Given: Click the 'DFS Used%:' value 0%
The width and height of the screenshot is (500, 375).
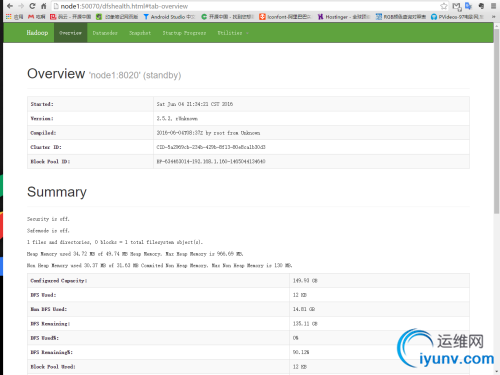Looking at the screenshot, I should (x=296, y=338).
